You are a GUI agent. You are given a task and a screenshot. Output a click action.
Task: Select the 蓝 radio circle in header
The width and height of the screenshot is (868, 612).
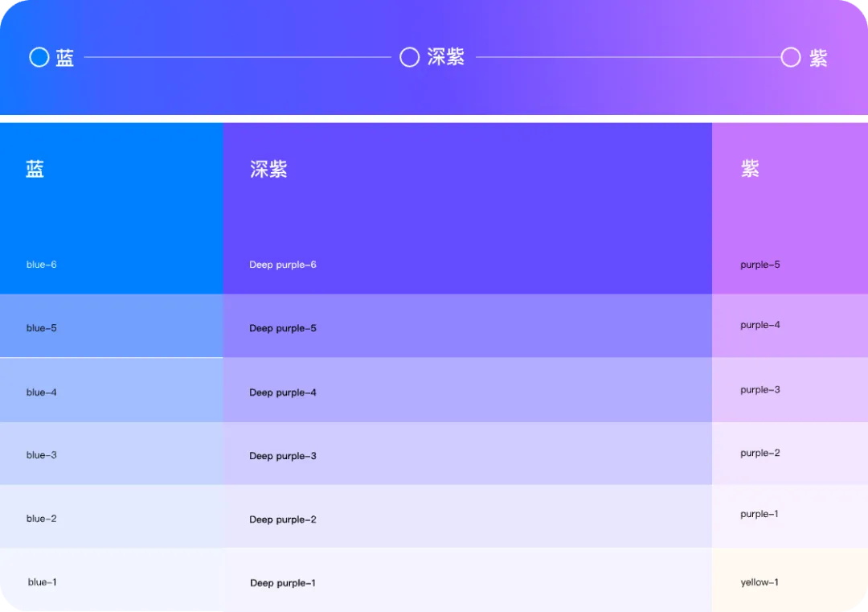click(x=39, y=57)
